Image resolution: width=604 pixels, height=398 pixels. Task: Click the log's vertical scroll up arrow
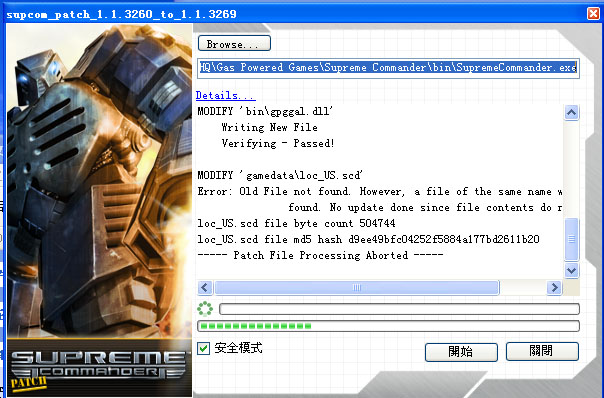[x=571, y=113]
